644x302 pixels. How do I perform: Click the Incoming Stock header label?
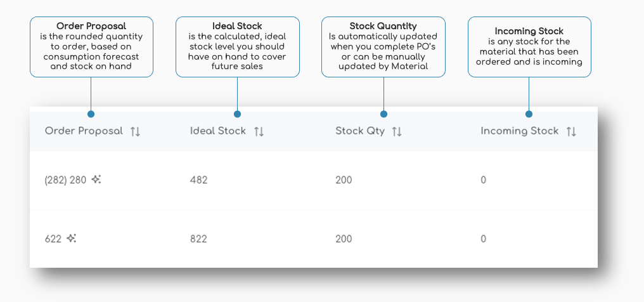coord(519,131)
